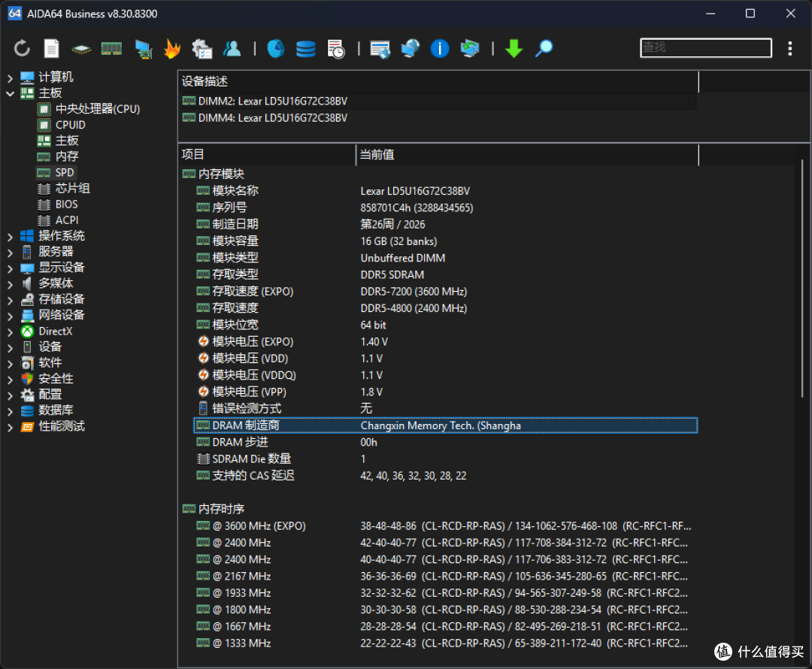The height and width of the screenshot is (669, 812).
Task: Select the 制造日期 row
Action: tap(445, 224)
